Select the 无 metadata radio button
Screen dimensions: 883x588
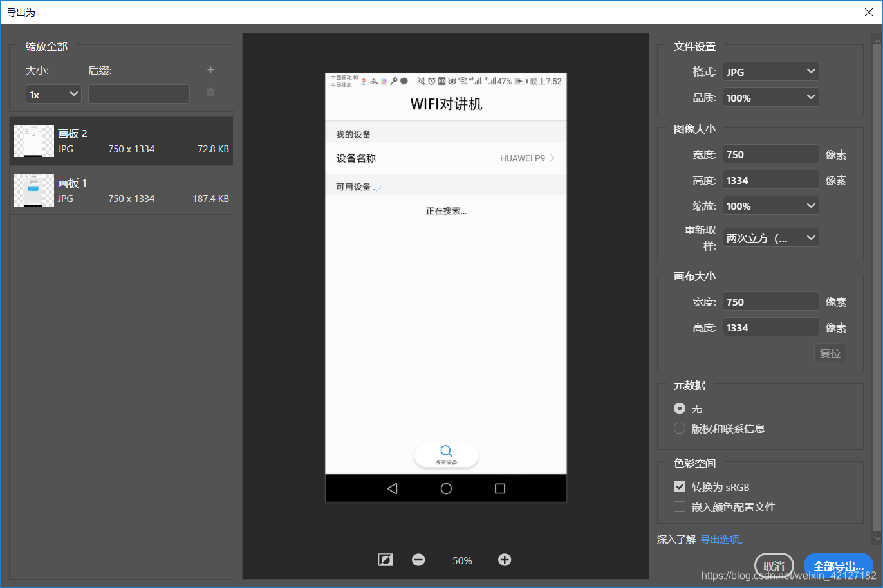point(680,408)
